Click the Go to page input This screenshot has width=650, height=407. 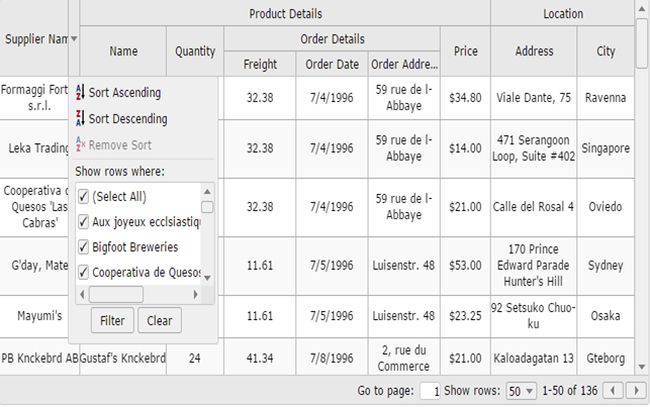(430, 391)
